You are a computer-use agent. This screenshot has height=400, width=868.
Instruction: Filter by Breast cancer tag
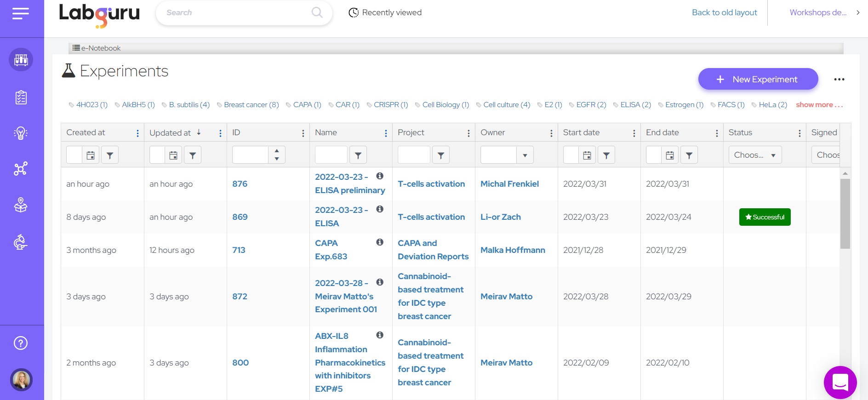coord(251,105)
